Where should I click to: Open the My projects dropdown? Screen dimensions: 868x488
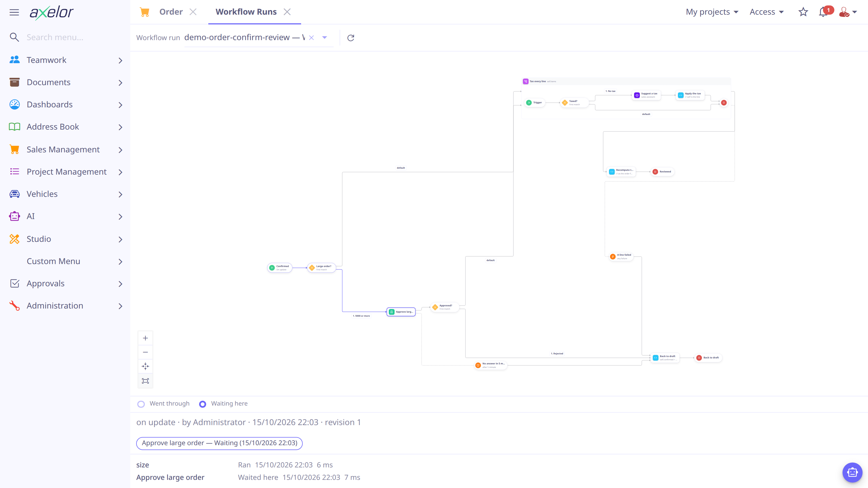click(712, 12)
